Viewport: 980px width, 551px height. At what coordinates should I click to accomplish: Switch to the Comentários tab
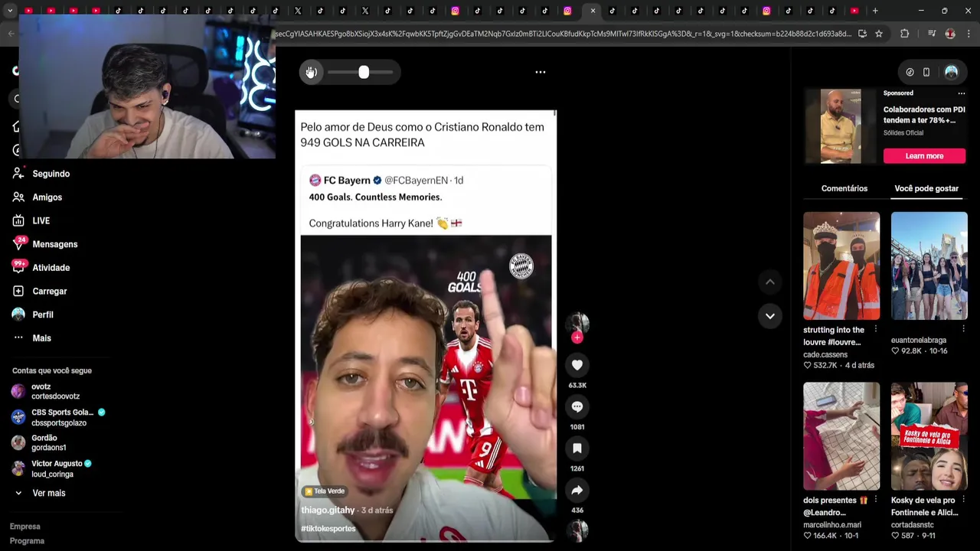pos(844,188)
